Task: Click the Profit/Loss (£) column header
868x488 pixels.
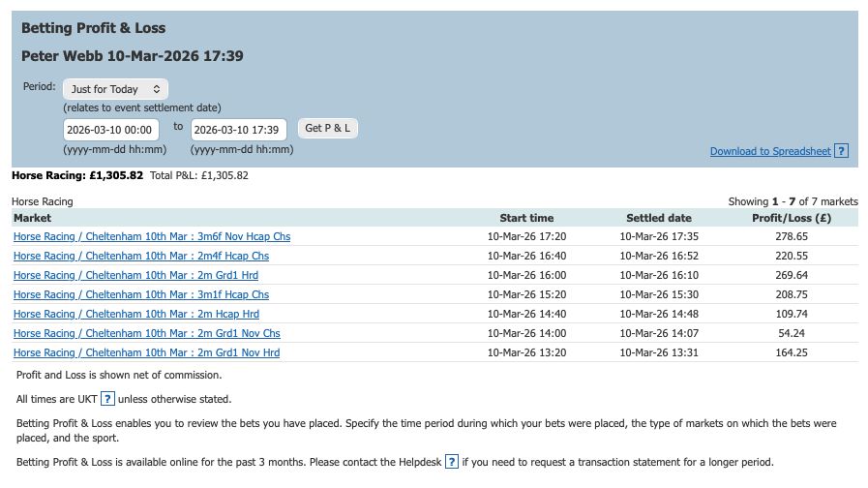Action: [792, 218]
